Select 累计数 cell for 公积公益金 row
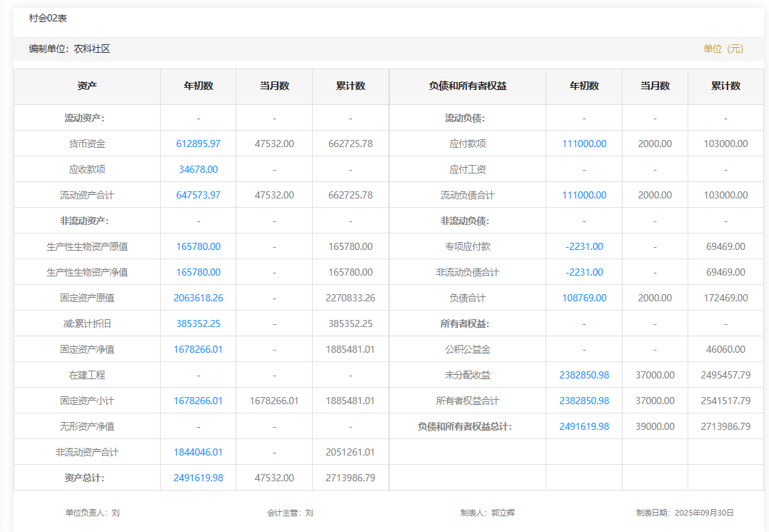This screenshot has height=532, width=769. point(725,349)
